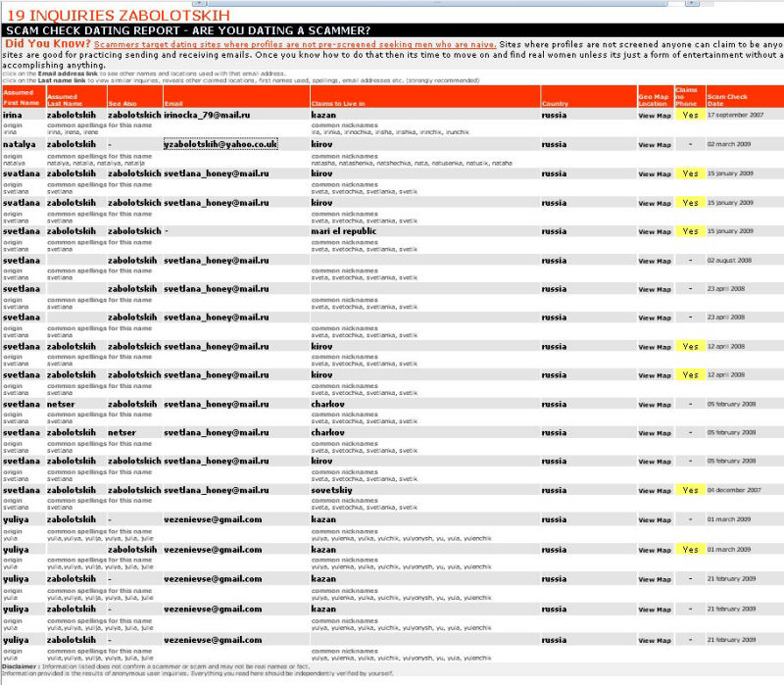Screen dimensions: 784x685
Task: Open svetlana_honey email in the sovetskiy row
Action: [x=216, y=490]
